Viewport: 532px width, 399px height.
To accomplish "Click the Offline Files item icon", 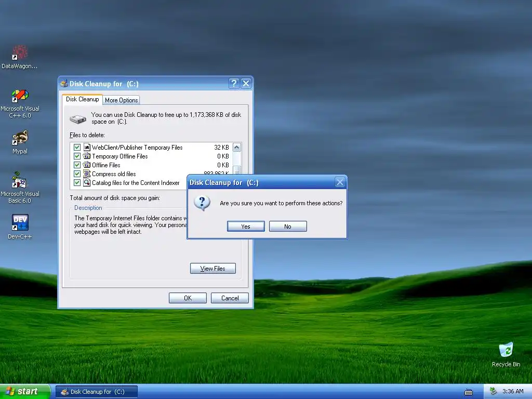I will point(87,165).
